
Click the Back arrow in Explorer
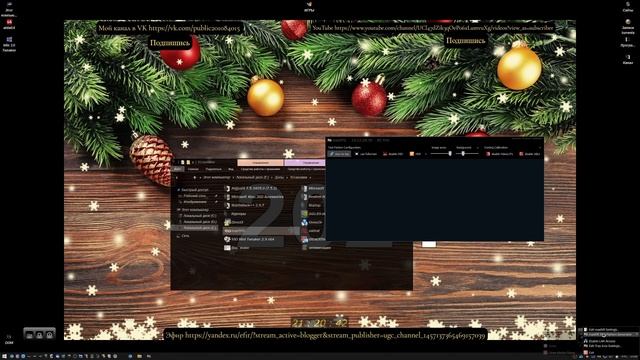pos(176,178)
